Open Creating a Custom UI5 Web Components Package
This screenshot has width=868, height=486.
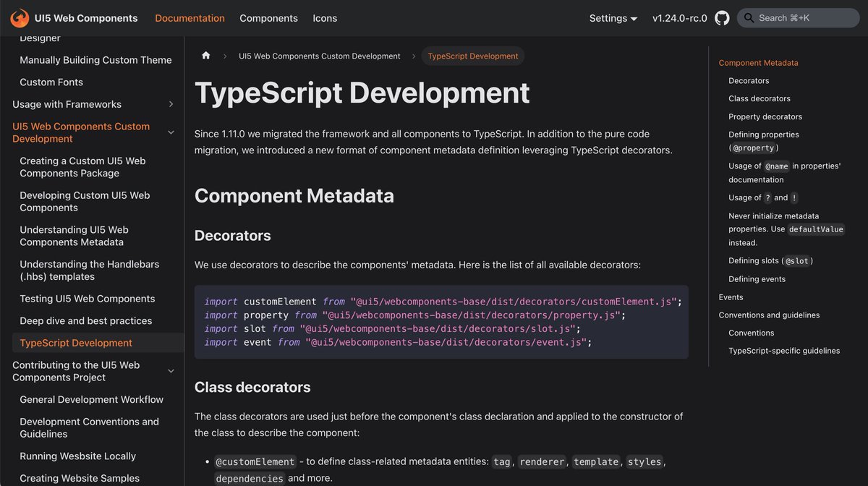pos(82,167)
